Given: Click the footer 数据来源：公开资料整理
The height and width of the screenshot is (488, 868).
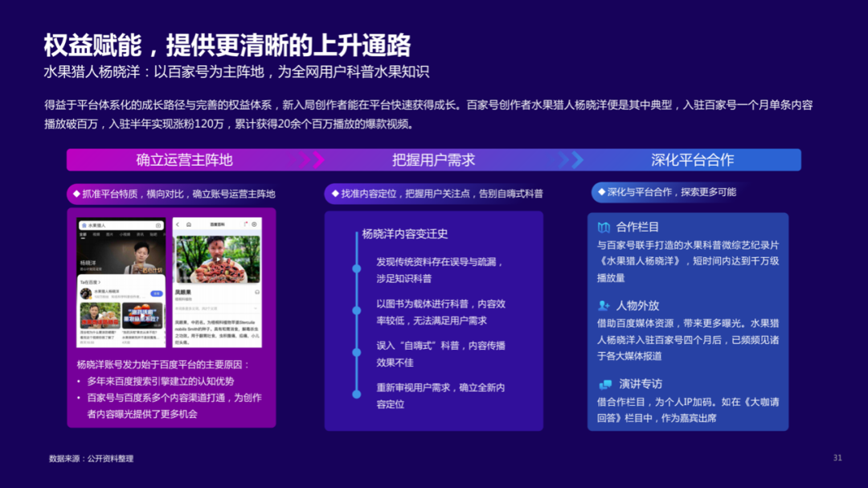Looking at the screenshot, I should click(92, 458).
